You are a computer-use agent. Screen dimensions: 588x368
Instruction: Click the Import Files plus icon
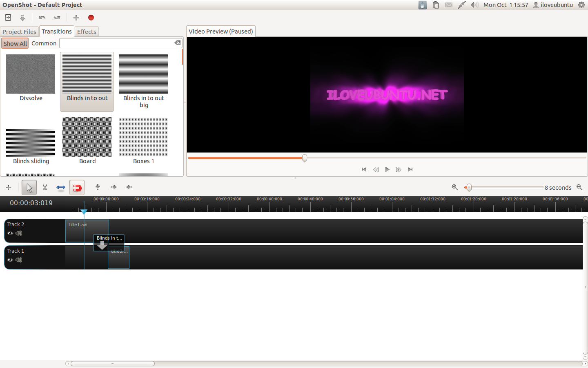tap(76, 18)
